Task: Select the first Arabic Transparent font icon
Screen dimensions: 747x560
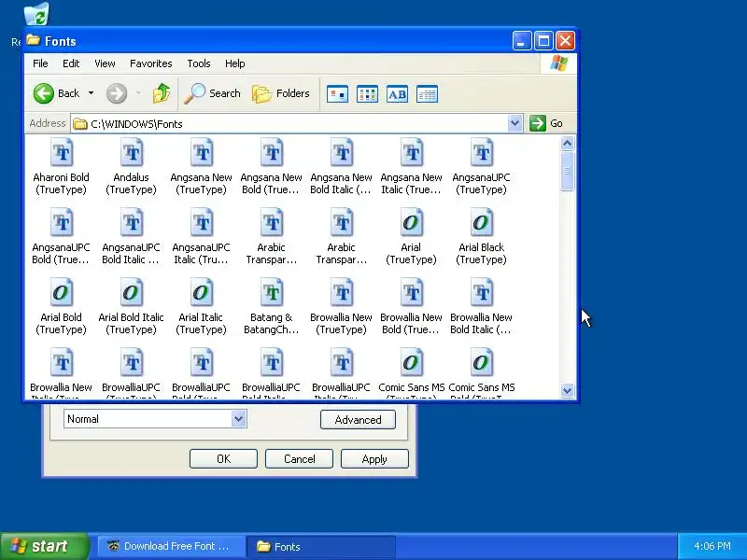Action: [x=272, y=223]
